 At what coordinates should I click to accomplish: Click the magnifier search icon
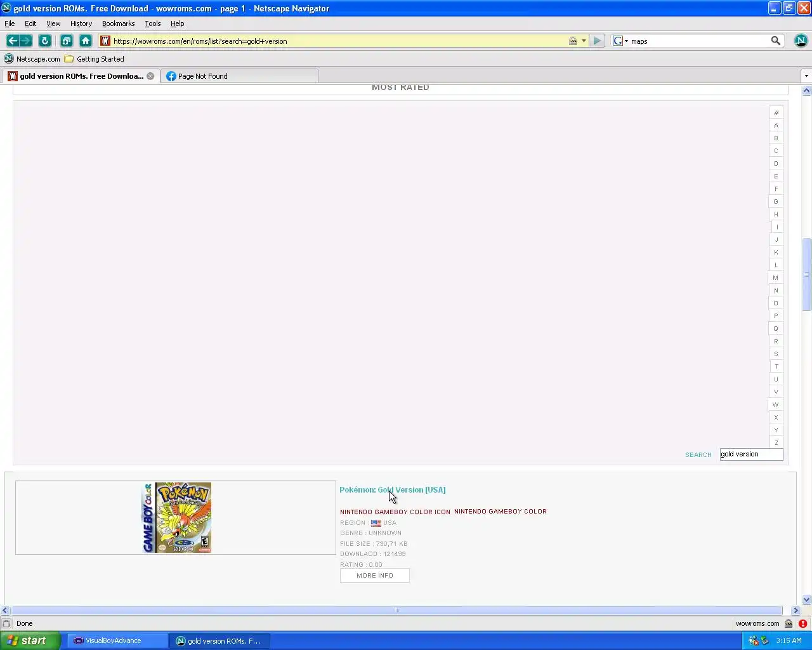coord(775,41)
